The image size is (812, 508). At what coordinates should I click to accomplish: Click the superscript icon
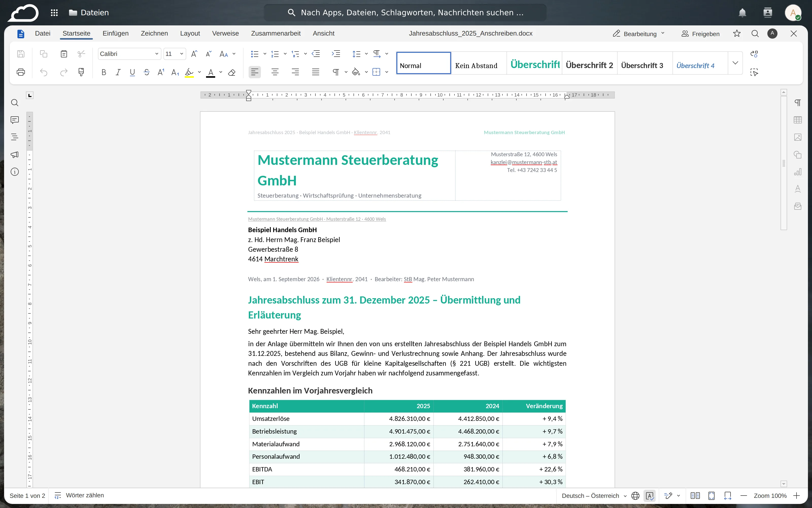[x=161, y=72]
